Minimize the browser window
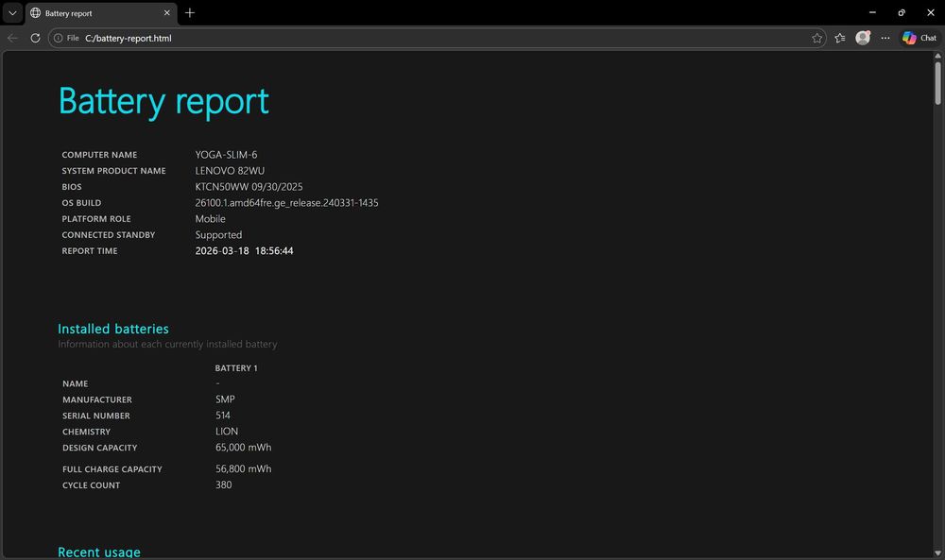The image size is (945, 560). click(x=872, y=12)
